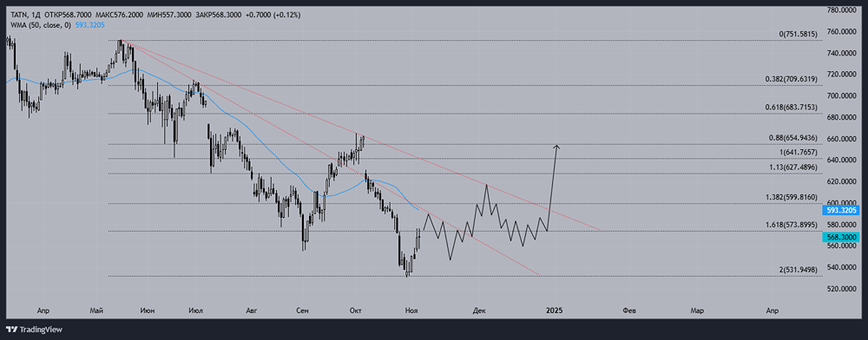Viewport: 868px width, 340px height.
Task: Click the Ноя label on time axis
Action: [411, 311]
